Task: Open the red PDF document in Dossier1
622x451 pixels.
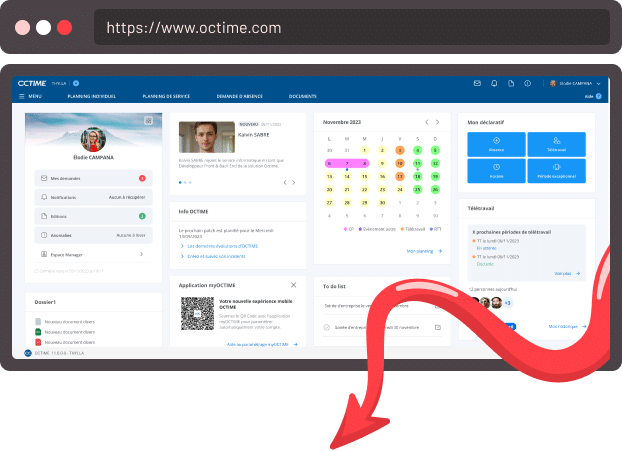Action: click(x=38, y=342)
